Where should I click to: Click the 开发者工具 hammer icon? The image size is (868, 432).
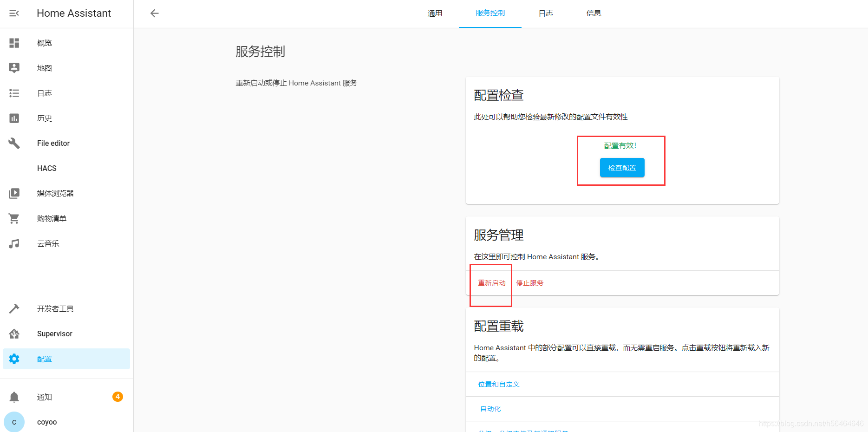point(14,308)
